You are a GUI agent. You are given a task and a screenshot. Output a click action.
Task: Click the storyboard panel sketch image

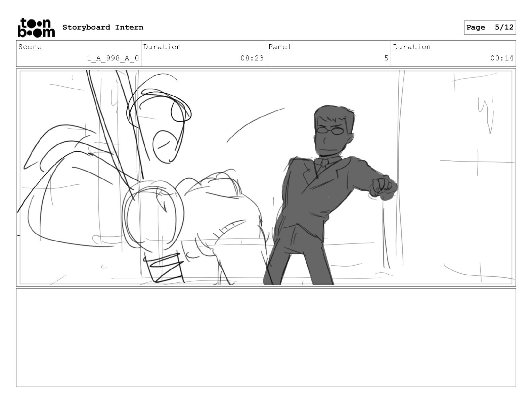coord(266,178)
